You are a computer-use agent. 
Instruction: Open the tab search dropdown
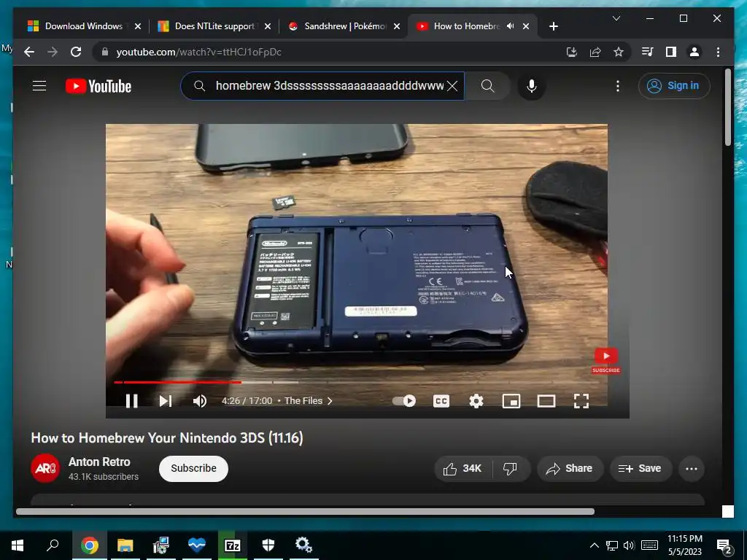tap(616, 18)
